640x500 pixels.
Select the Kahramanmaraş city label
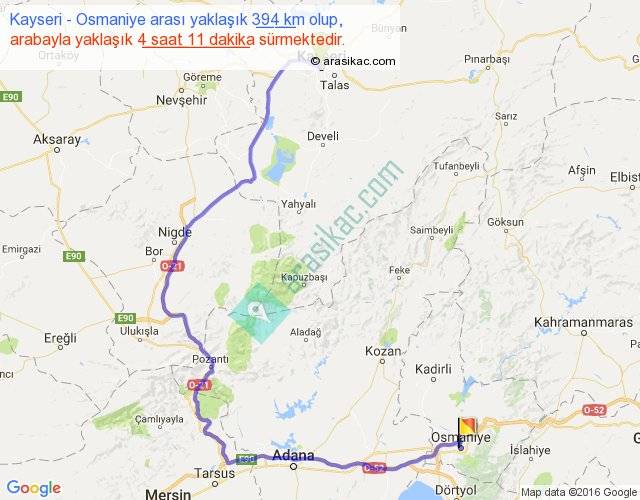(583, 322)
